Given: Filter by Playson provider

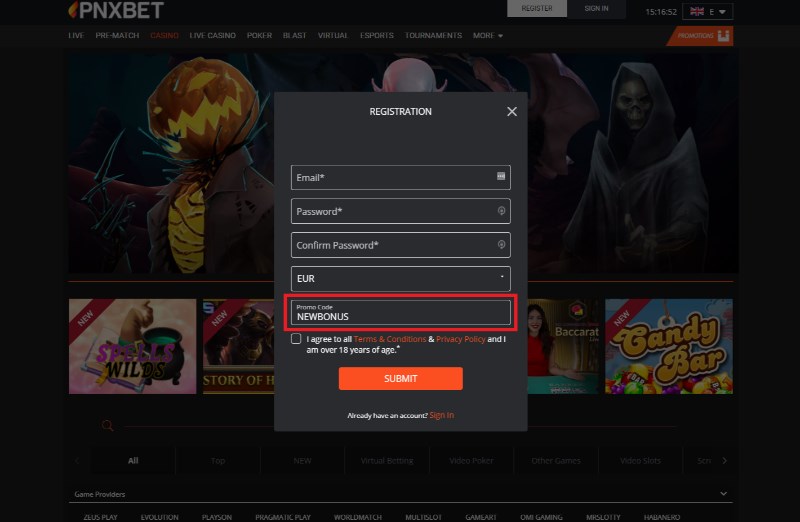Looking at the screenshot, I should tap(217, 517).
